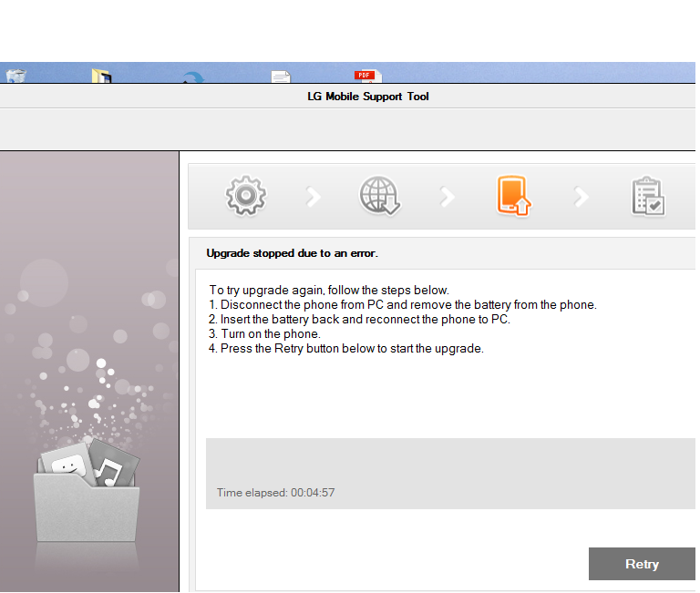Open the blue arrow desktop shortcut icon

(x=193, y=77)
